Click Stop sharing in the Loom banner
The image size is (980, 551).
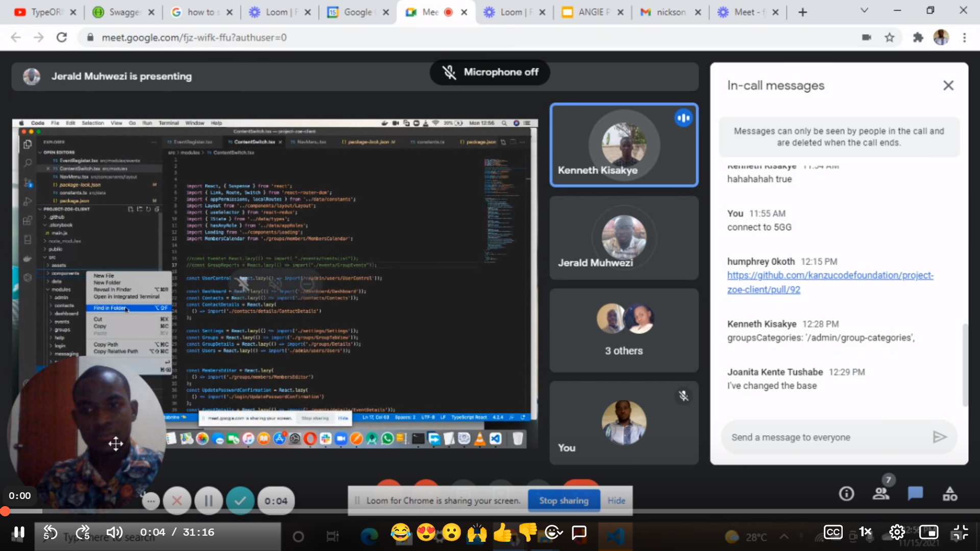tap(563, 500)
